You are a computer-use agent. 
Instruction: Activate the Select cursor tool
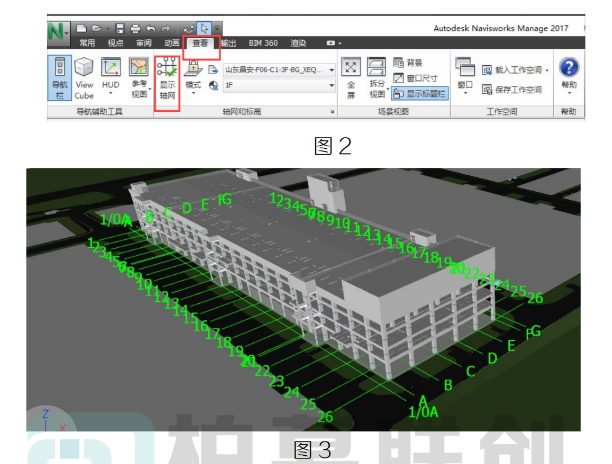pos(204,28)
